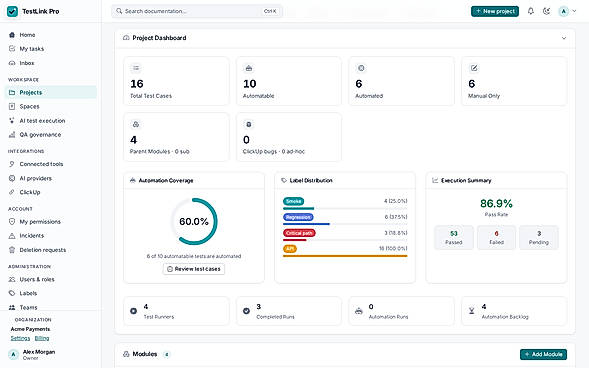Select Projects in workspace menu
This screenshot has height=368, width=589.
[50, 92]
